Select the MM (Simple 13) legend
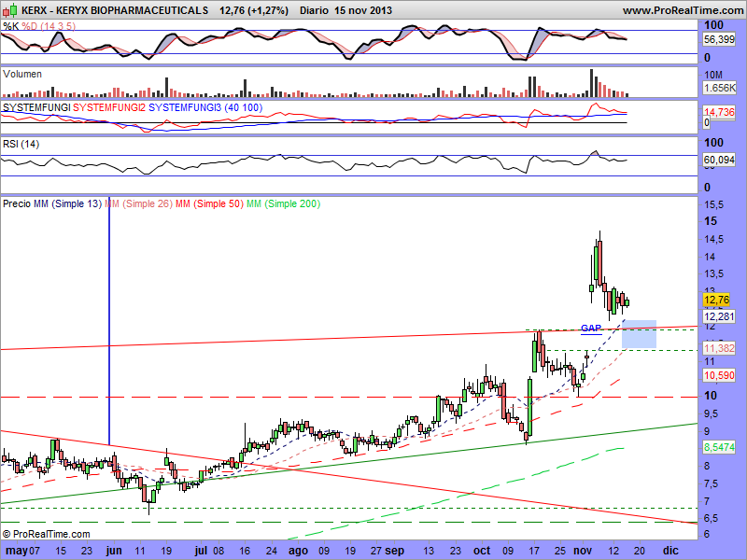 [67, 203]
